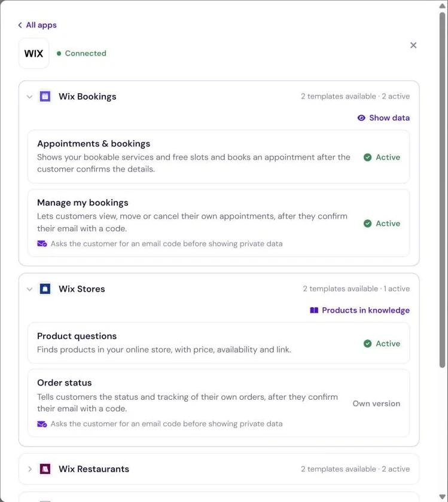Screen dimensions: 448x502
Task: Go back to All apps
Action: coord(38,25)
